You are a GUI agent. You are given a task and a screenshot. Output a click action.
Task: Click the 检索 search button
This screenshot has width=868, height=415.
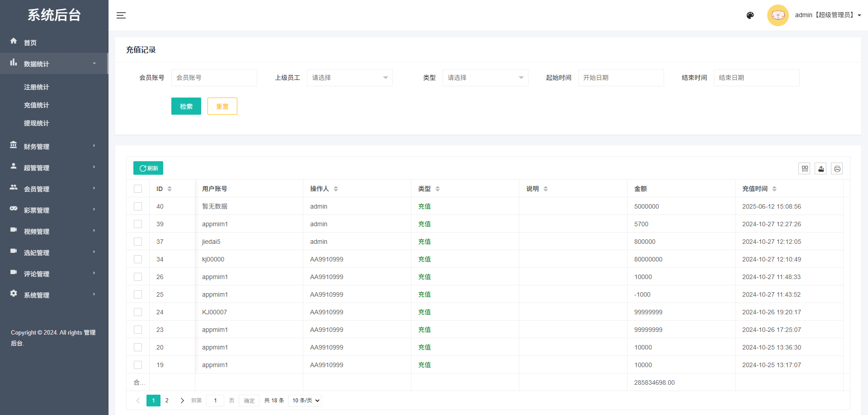click(186, 106)
